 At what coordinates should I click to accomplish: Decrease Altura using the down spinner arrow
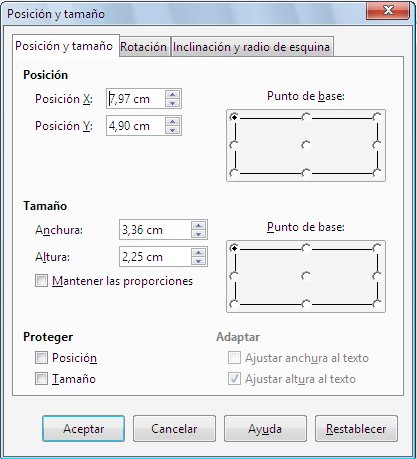(x=198, y=261)
